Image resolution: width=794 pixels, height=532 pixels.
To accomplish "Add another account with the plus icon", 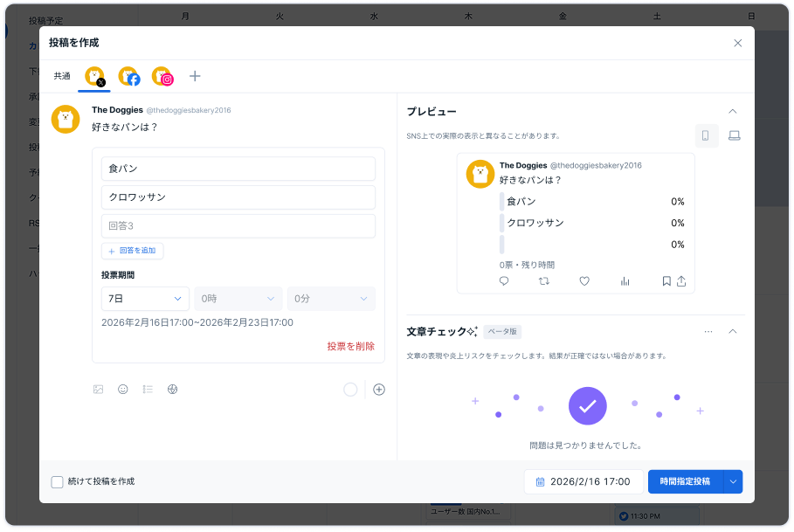I will point(195,77).
